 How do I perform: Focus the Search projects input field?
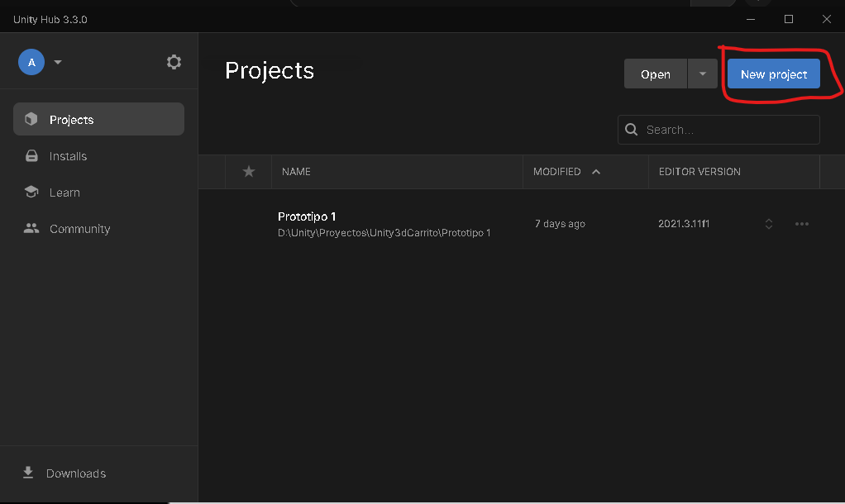[728, 130]
